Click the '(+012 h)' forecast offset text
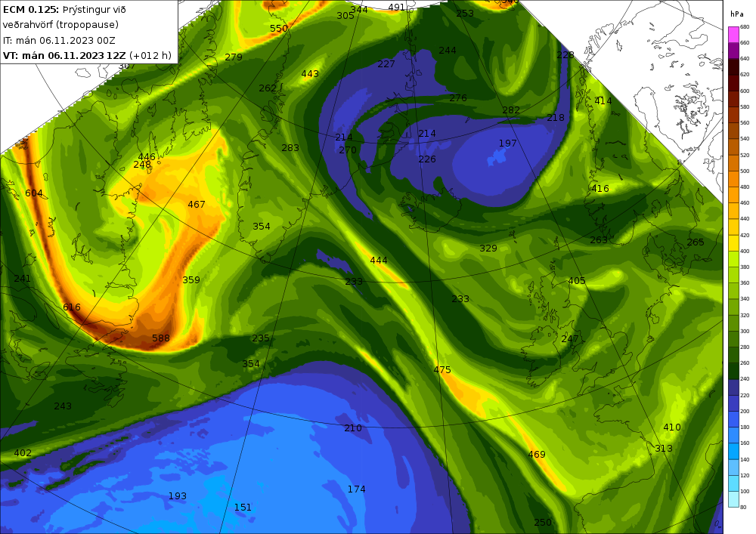This screenshot has width=756, height=534. pyautogui.click(x=150, y=55)
